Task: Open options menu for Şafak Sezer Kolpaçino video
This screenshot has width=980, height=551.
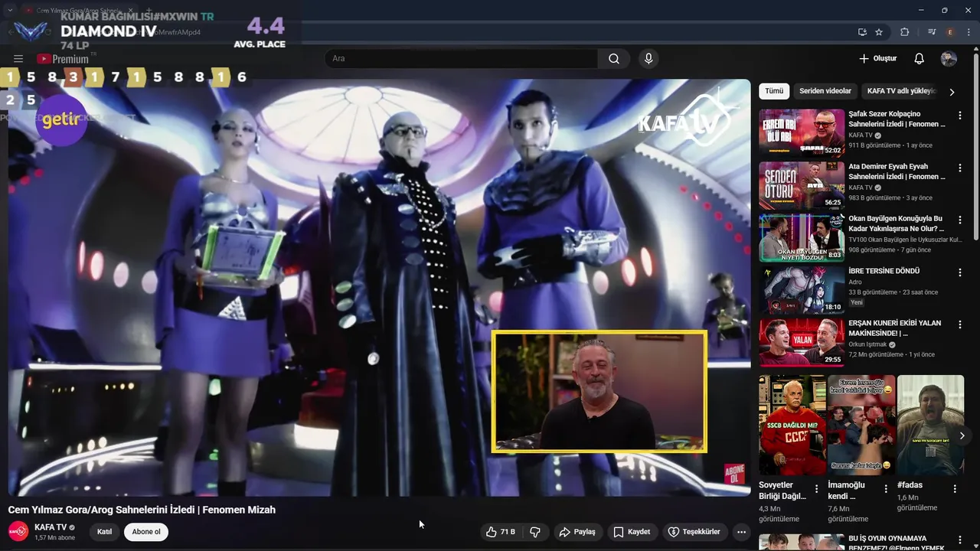Action: point(960,116)
